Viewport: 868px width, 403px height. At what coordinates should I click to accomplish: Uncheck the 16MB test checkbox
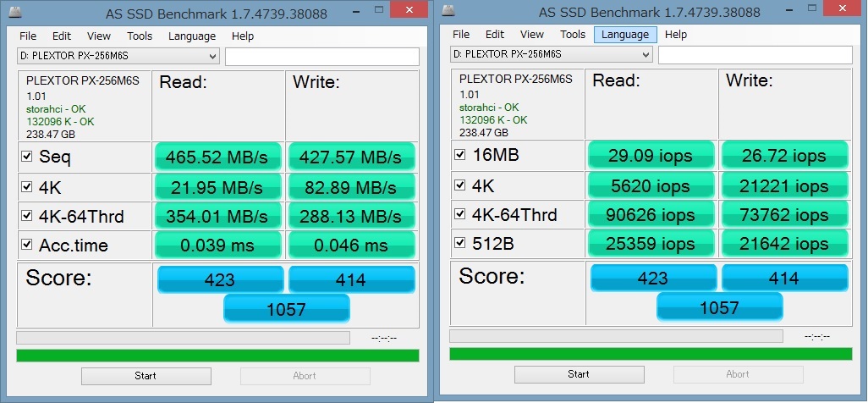coord(459,155)
